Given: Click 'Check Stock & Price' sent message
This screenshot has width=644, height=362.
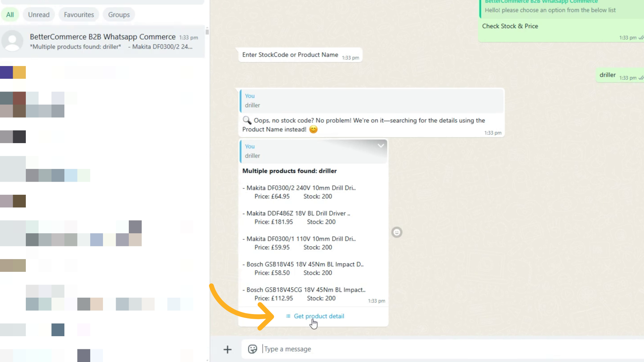Looking at the screenshot, I should click(510, 26).
